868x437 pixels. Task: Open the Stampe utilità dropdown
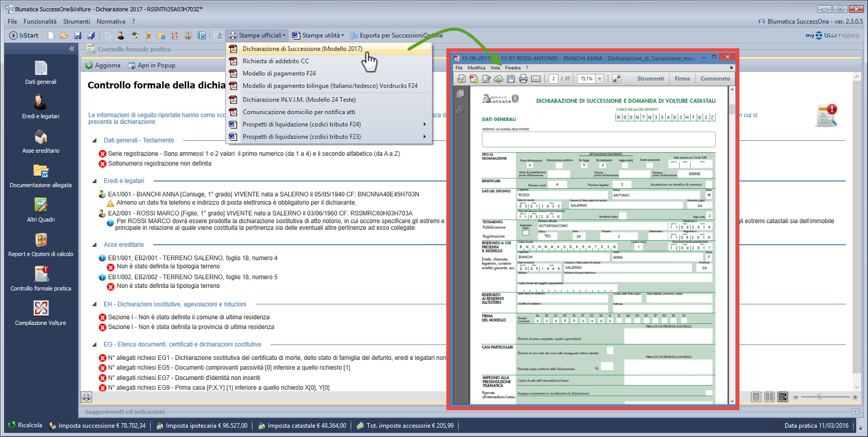(318, 35)
